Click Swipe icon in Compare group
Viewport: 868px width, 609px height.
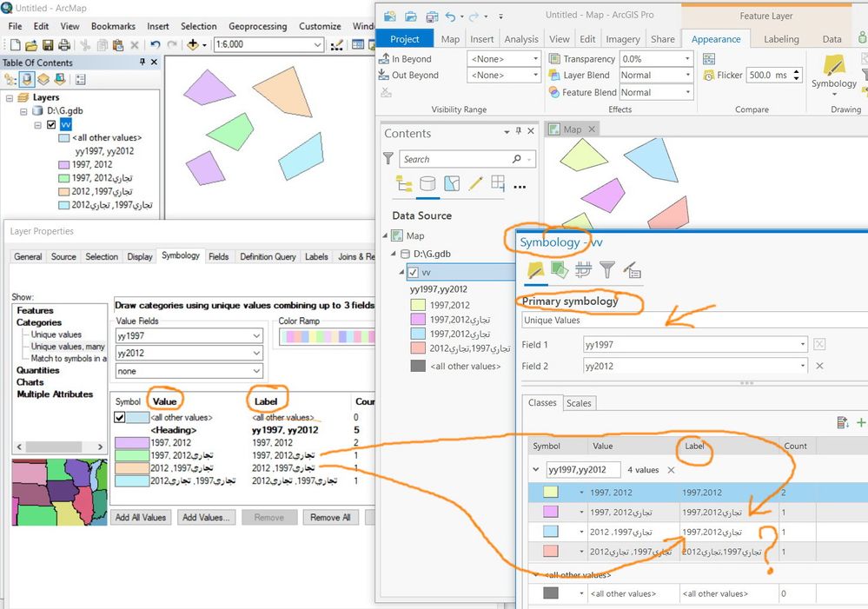point(709,59)
